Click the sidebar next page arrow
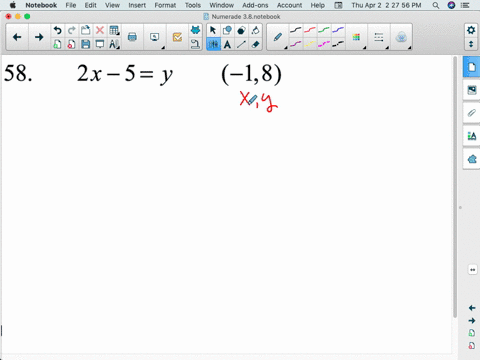The image size is (480, 360). tap(472, 321)
